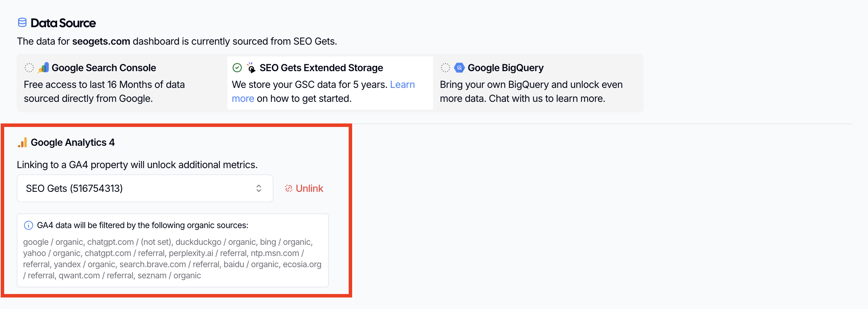
Task: Unlink the GA4 property
Action: [x=309, y=188]
